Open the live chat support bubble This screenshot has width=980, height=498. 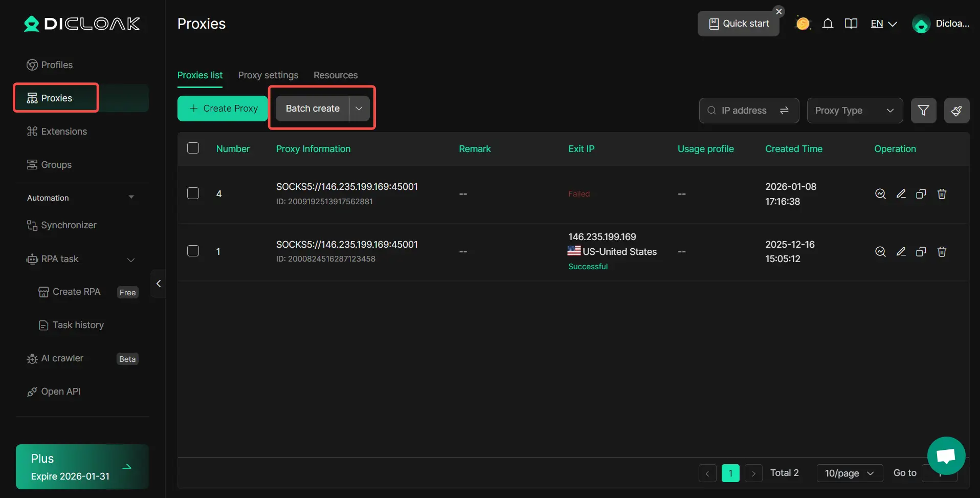tap(946, 456)
